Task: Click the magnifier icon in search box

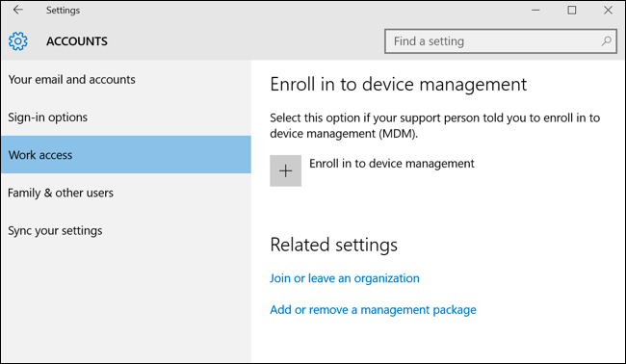Action: pos(606,41)
